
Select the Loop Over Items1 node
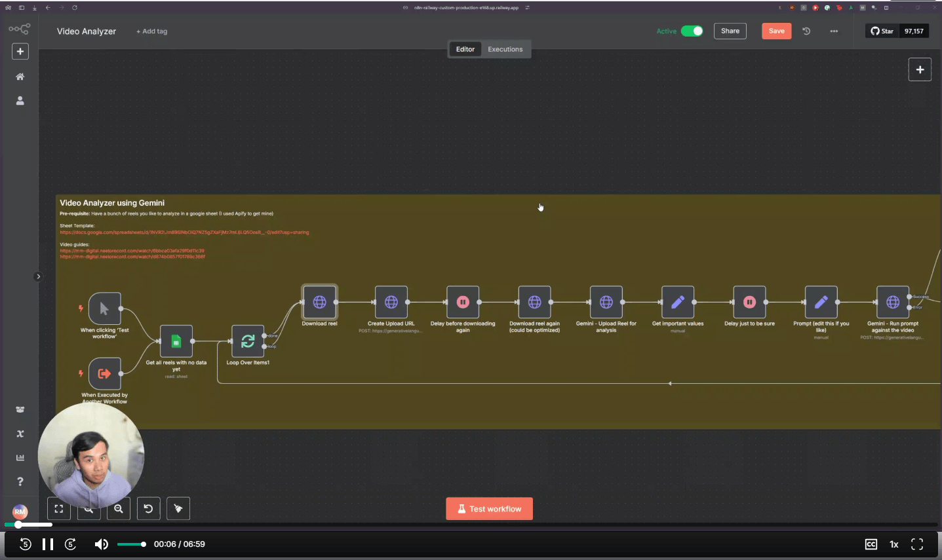[x=248, y=341]
